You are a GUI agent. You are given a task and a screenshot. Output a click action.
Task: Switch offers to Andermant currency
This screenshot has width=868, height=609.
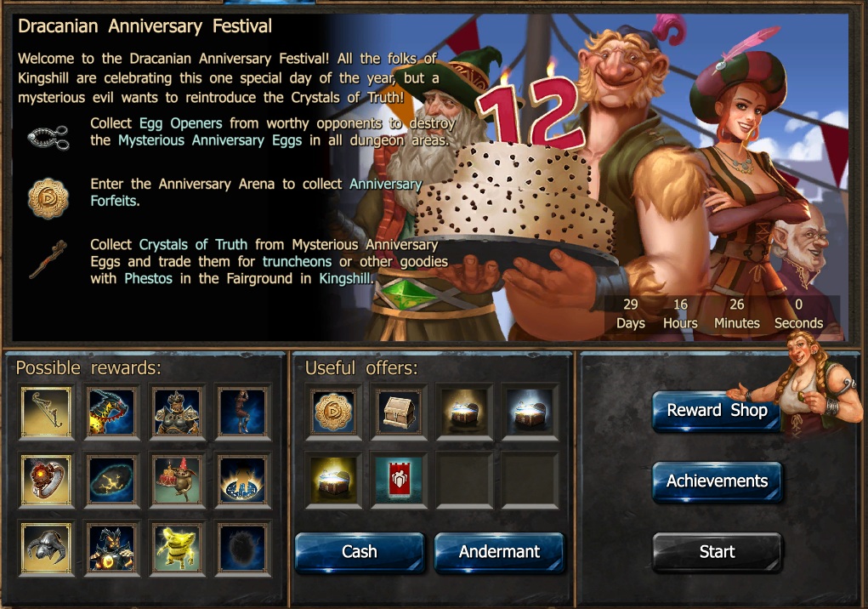coord(499,552)
